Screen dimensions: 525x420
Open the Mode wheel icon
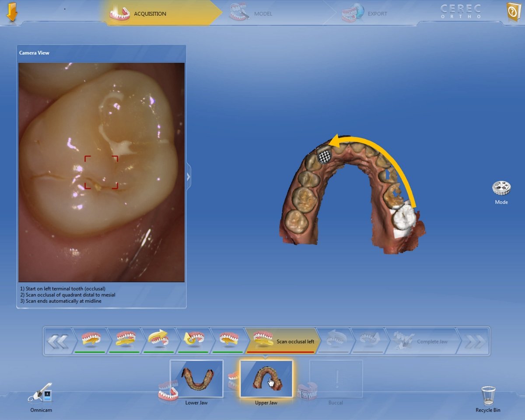click(501, 189)
